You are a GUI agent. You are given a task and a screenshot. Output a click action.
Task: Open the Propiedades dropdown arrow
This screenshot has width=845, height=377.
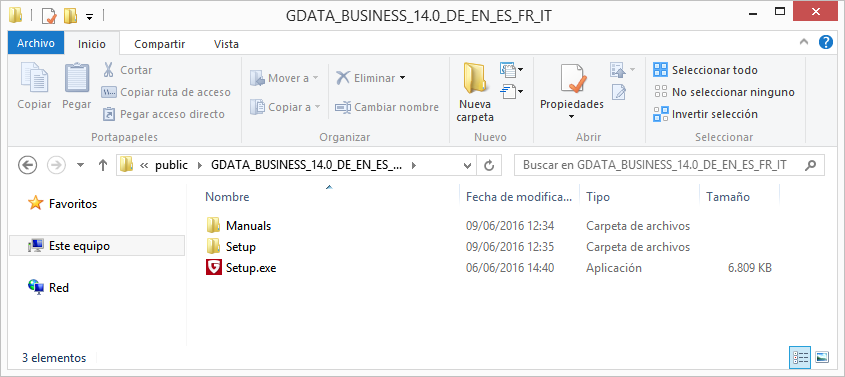(x=572, y=116)
